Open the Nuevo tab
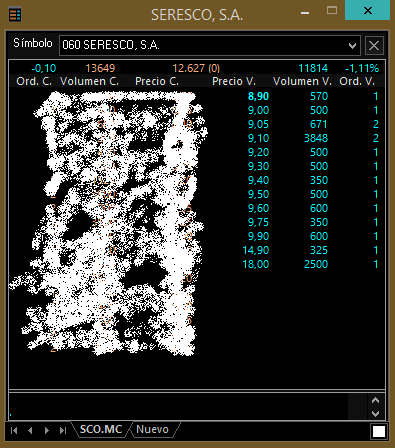Image resolution: width=395 pixels, height=448 pixels. (153, 429)
